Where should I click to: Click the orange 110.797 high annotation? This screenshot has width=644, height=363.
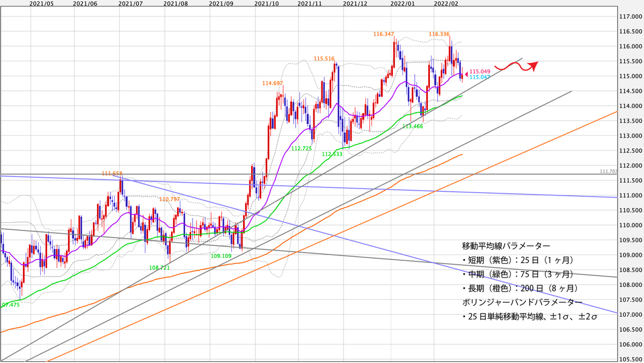pyautogui.click(x=170, y=199)
